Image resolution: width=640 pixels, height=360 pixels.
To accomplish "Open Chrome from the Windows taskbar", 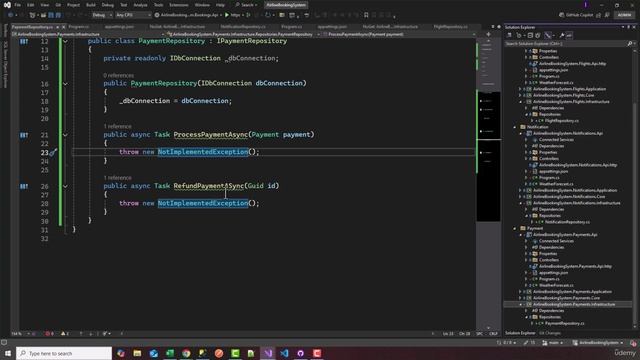I will pos(186,353).
